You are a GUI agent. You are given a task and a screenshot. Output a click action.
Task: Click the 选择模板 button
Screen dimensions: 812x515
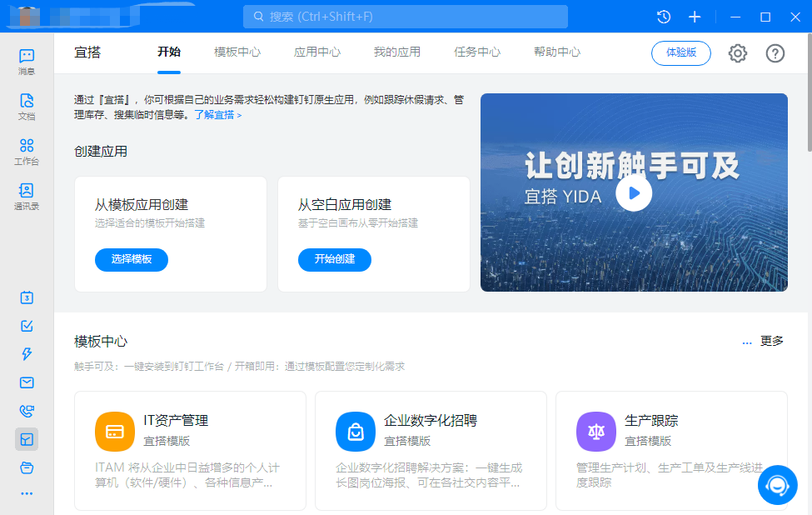132,259
